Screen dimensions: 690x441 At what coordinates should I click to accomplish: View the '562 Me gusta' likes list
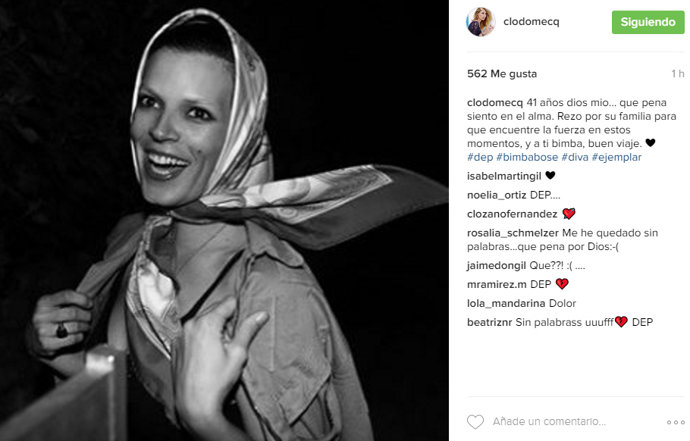pyautogui.click(x=502, y=74)
